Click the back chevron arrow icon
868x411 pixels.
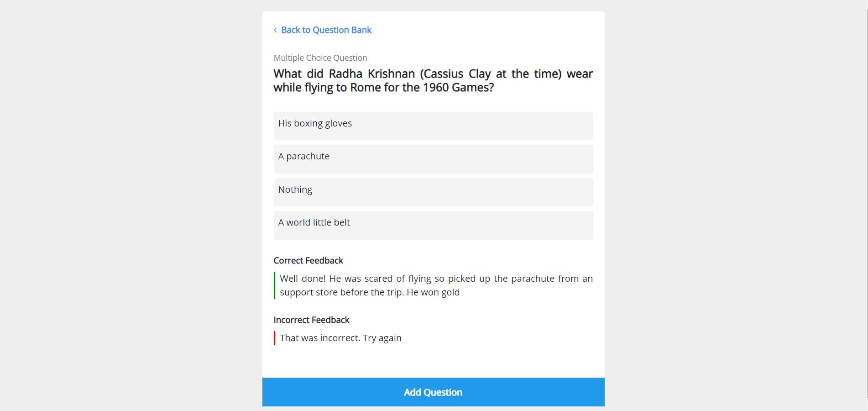pos(275,30)
